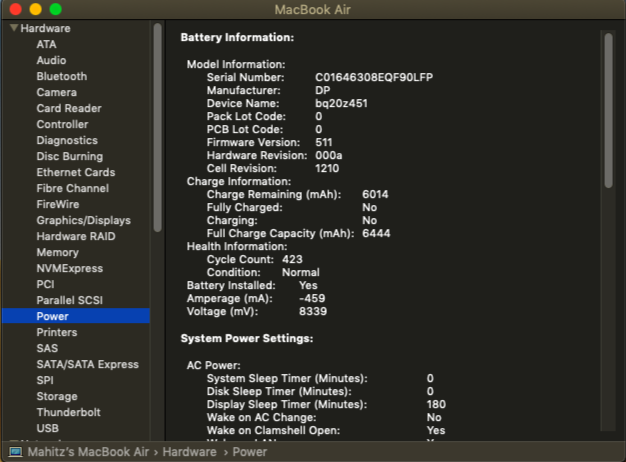Click the Manufacturer value DP
Screen dimensions: 626x462
click(323, 90)
